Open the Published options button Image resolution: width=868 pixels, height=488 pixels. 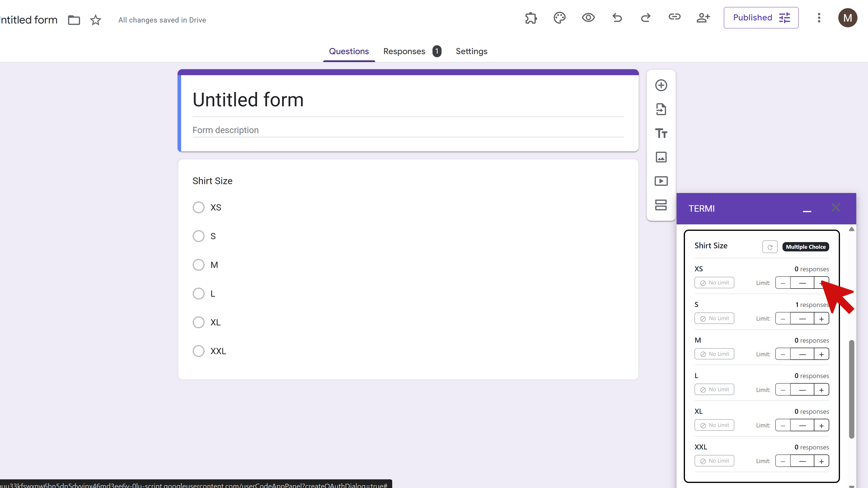pyautogui.click(x=760, y=18)
